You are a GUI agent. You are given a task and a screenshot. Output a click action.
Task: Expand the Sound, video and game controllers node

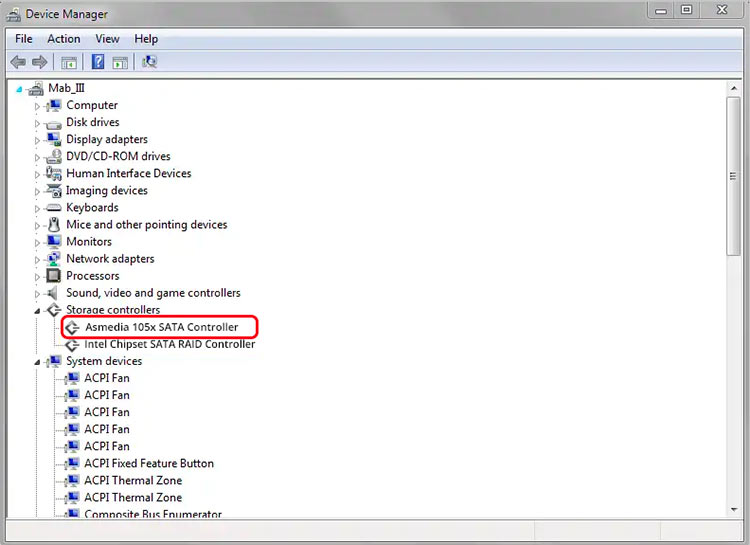[x=37, y=294]
